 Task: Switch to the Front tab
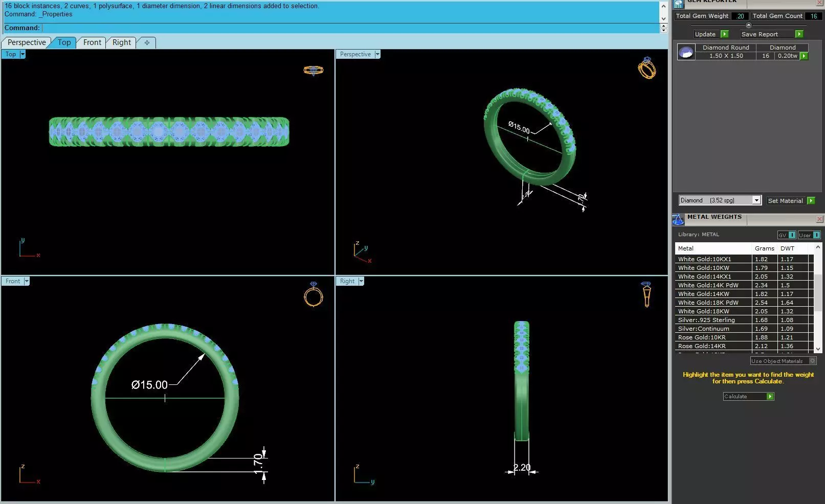92,42
